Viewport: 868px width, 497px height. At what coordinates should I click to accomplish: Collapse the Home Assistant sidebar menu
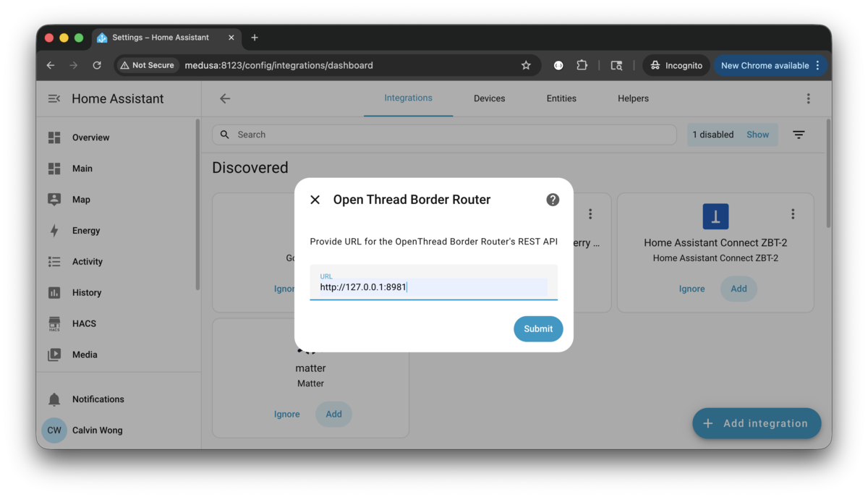54,98
